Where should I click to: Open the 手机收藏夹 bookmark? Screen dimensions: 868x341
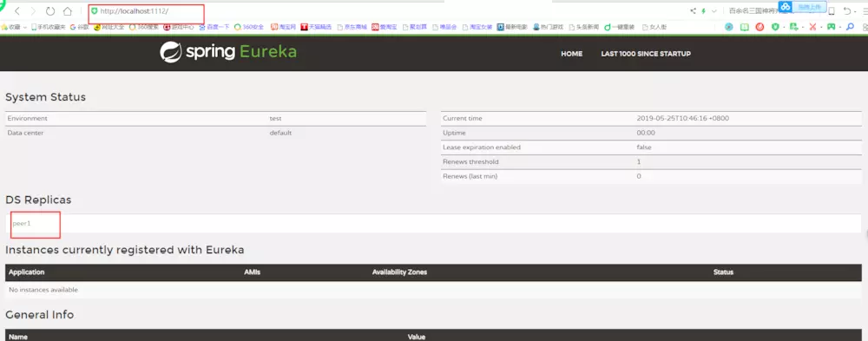click(x=48, y=27)
